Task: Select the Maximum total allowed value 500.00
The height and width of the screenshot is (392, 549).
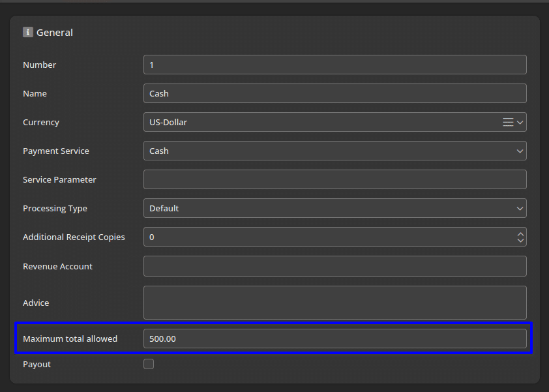Action: (x=334, y=339)
